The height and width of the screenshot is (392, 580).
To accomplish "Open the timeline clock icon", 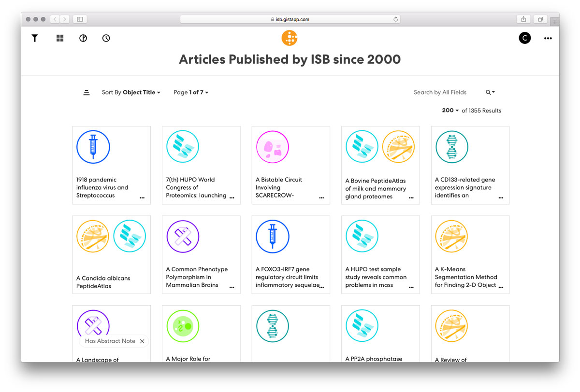I will [x=106, y=38].
